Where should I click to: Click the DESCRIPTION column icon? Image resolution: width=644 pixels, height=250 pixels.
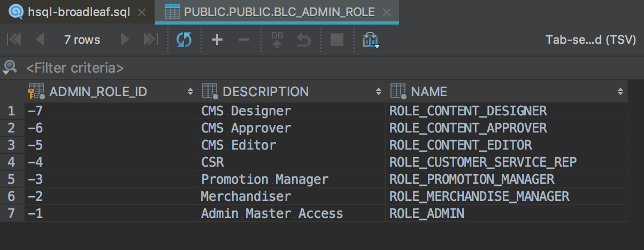210,91
